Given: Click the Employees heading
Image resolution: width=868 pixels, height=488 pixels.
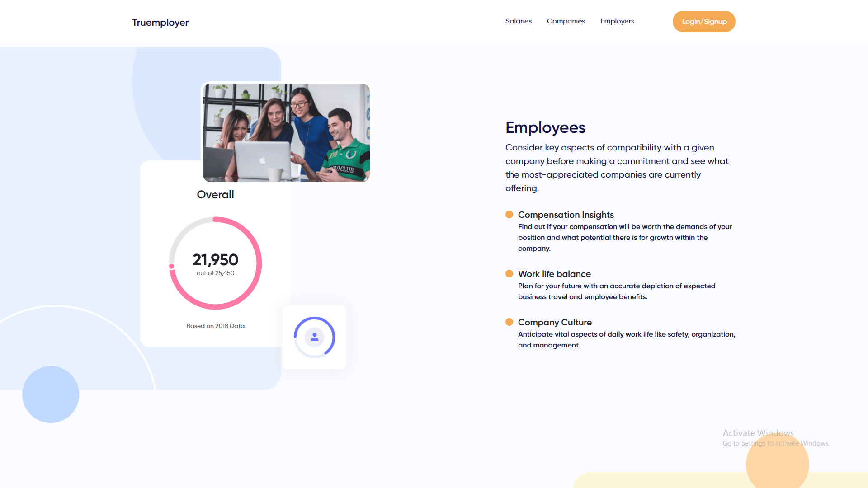Looking at the screenshot, I should (x=545, y=127).
